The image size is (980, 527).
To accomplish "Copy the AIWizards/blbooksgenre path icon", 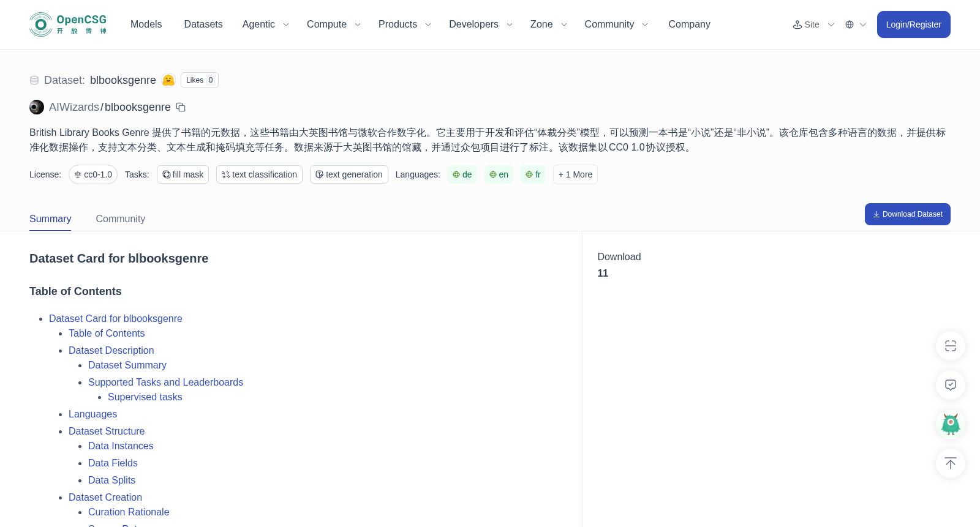I will click(x=181, y=107).
